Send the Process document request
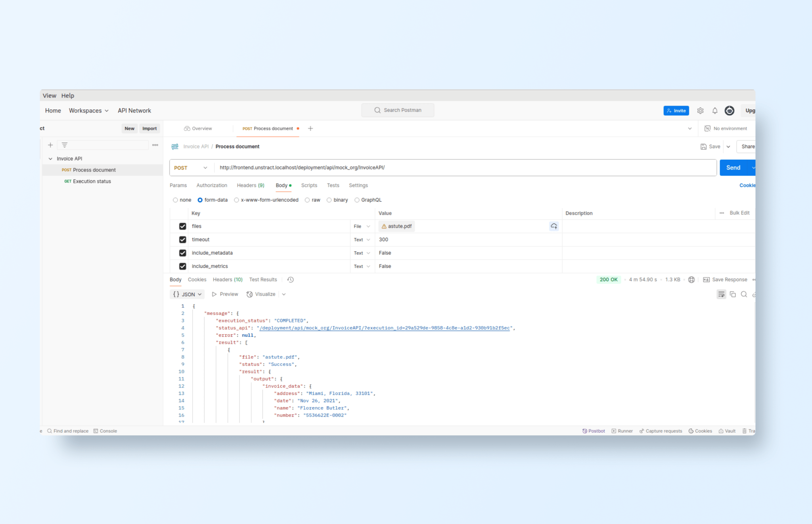Screen dimensions: 812x524 coord(733,167)
